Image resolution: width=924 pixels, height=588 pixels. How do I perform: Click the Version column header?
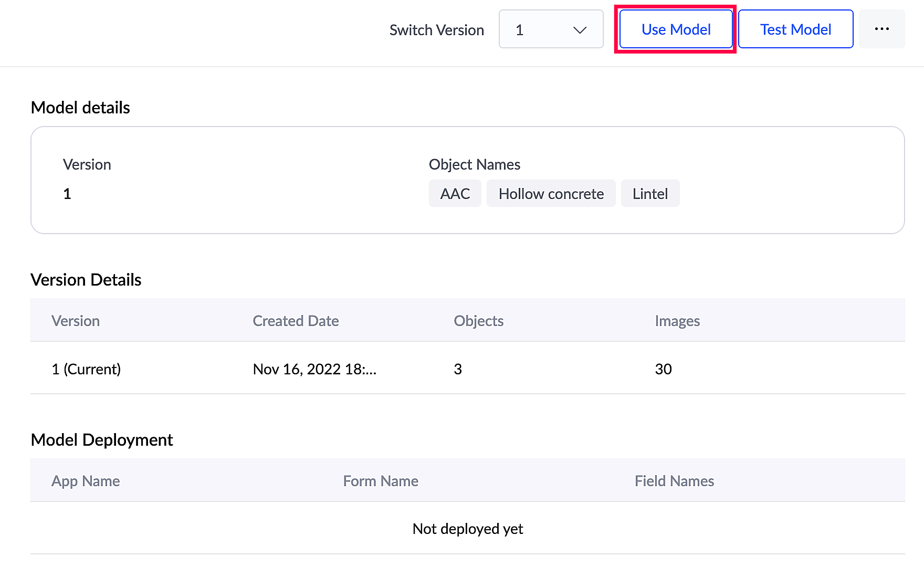[76, 321]
